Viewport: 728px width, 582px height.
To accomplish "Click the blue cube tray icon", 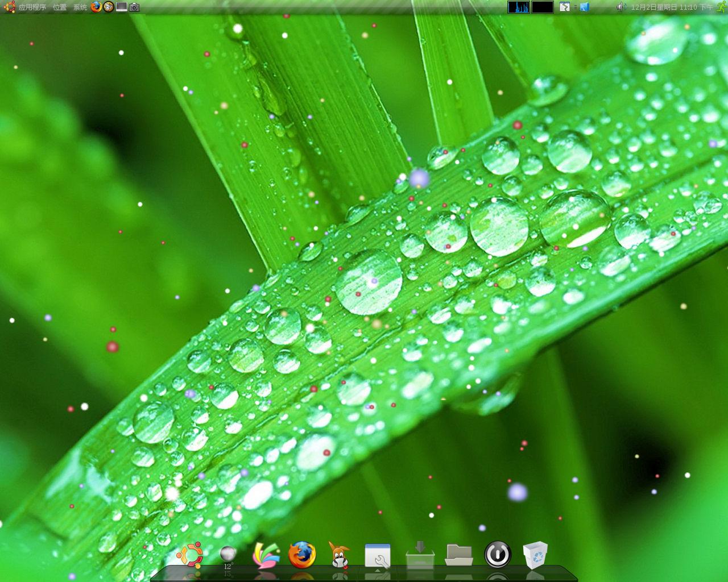I will coord(584,7).
